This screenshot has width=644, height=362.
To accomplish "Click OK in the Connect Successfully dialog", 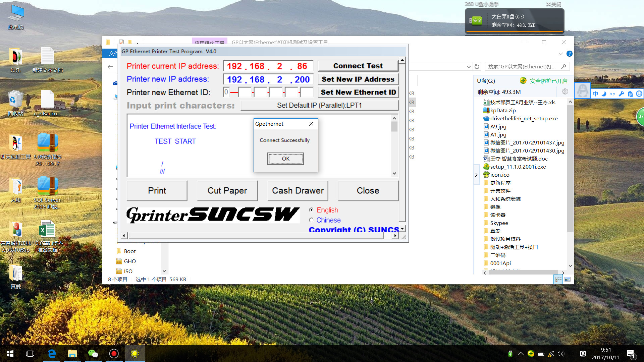I will pyautogui.click(x=285, y=159).
